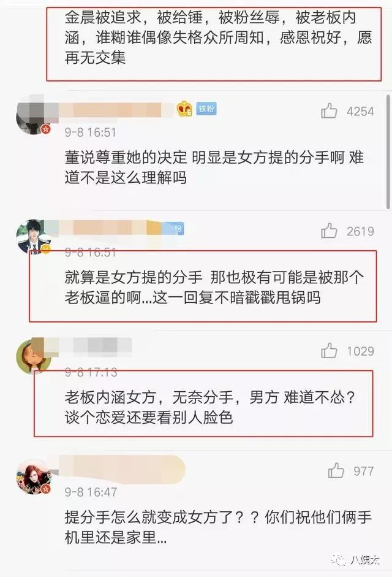Image resolution: width=392 pixels, height=577 pixels.
Task: Click the blue 铁粉 fan badge
Action: coord(206,109)
